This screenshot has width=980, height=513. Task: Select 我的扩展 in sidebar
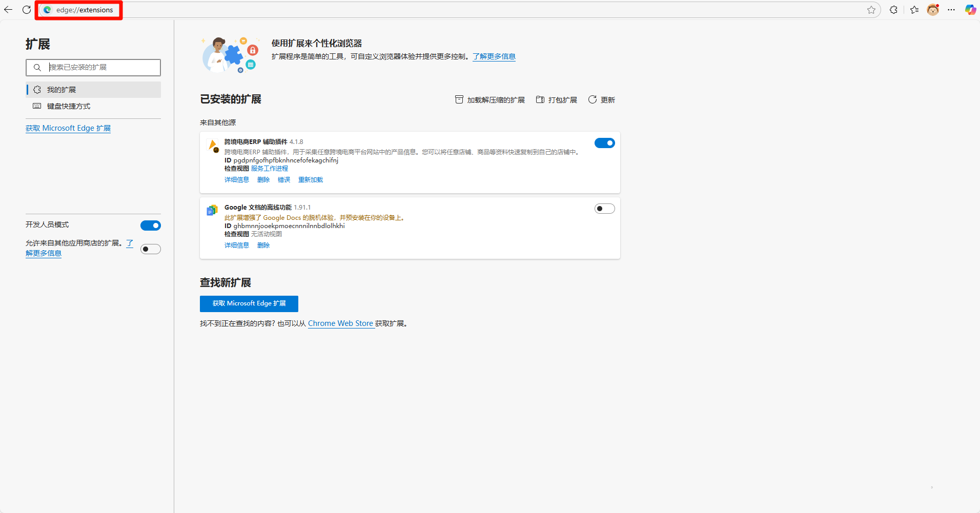(93, 90)
